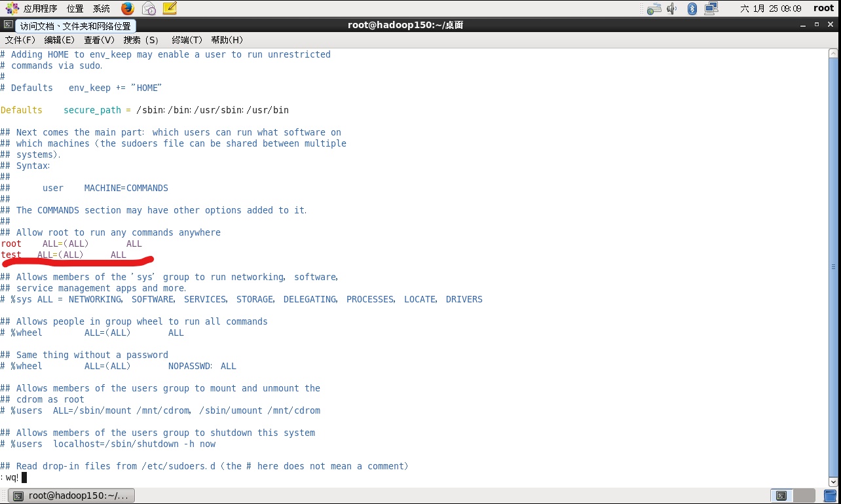This screenshot has height=504, width=841.
Task: Open the 应用程序 applications menu
Action: [x=40, y=9]
